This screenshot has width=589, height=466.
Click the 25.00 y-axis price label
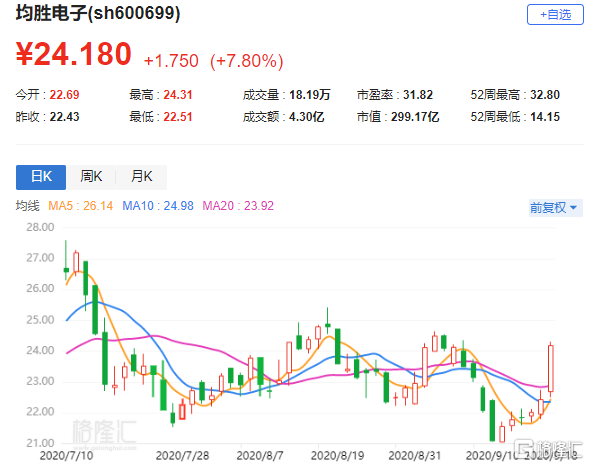[40, 320]
